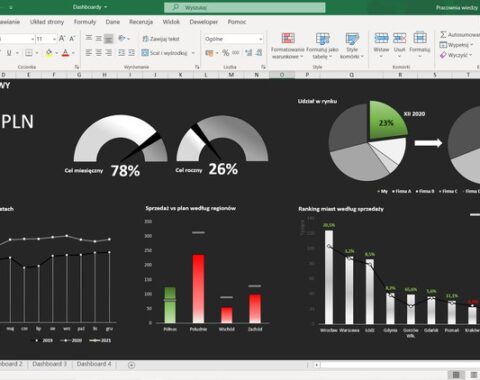This screenshot has height=380, width=480.
Task: Click Formatuj jako tabelę icon
Action: pyautogui.click(x=322, y=38)
